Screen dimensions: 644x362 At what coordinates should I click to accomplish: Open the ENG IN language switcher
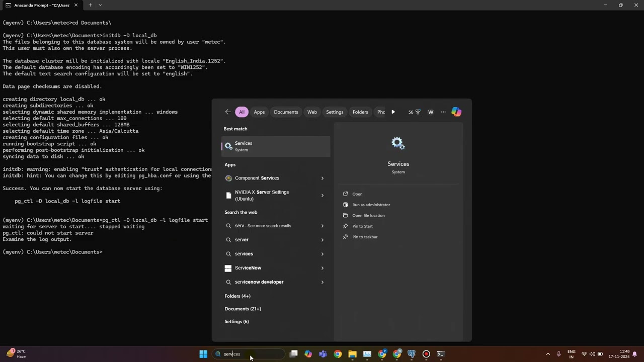click(572, 354)
